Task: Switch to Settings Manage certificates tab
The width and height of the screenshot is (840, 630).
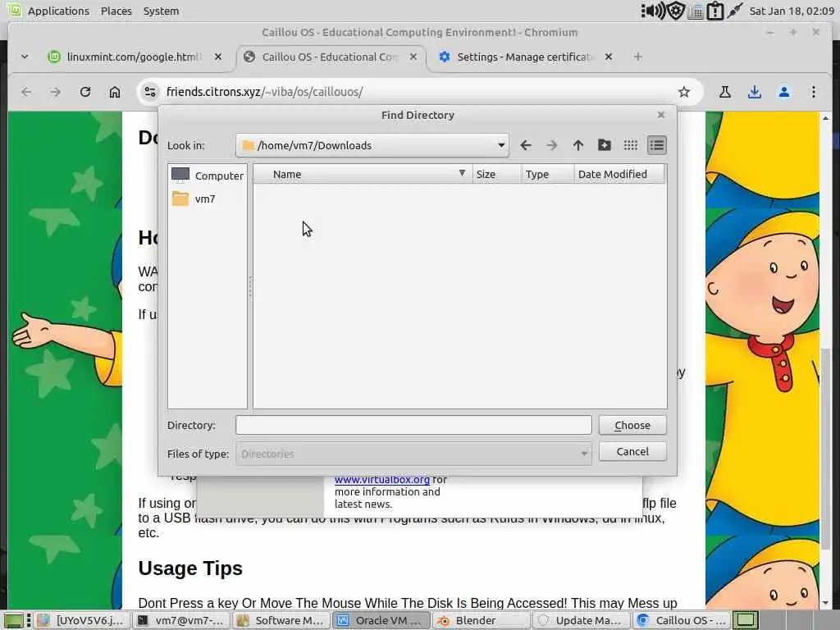Action: click(525, 57)
